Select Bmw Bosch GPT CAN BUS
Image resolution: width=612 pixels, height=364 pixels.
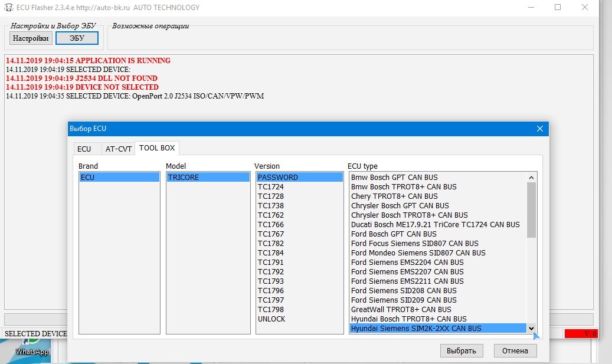[x=394, y=178]
